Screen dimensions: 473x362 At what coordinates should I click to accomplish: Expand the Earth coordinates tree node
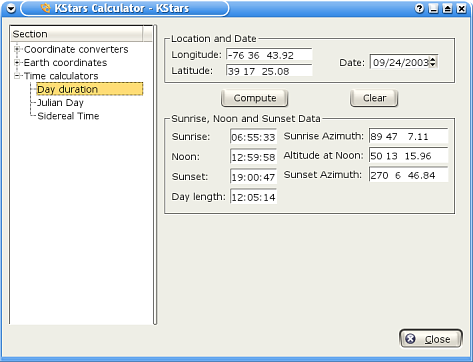(17, 63)
